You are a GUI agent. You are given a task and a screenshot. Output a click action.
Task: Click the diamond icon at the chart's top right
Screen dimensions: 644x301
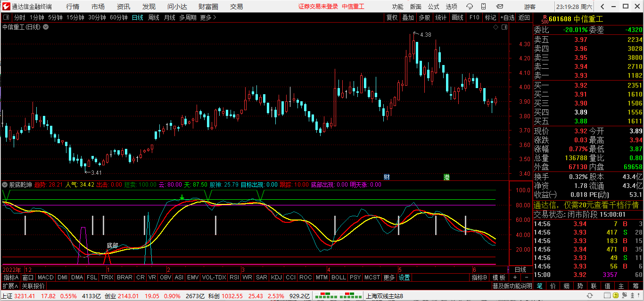point(495,27)
